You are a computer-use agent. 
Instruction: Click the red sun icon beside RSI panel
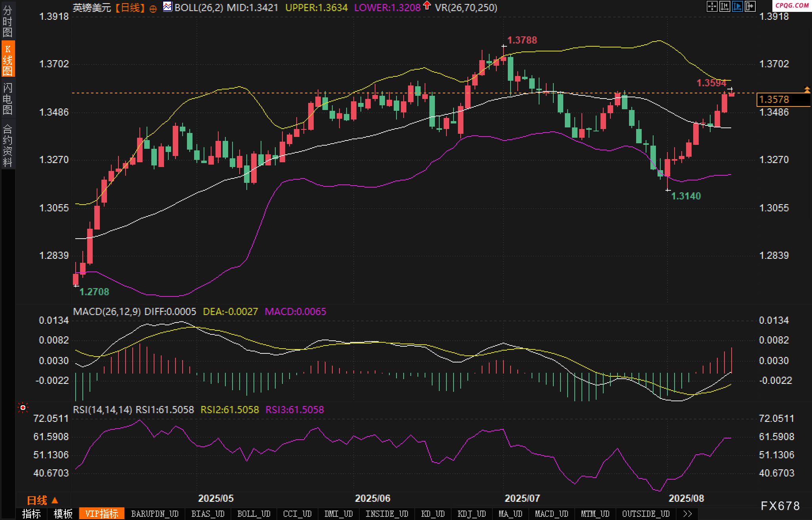(x=23, y=408)
